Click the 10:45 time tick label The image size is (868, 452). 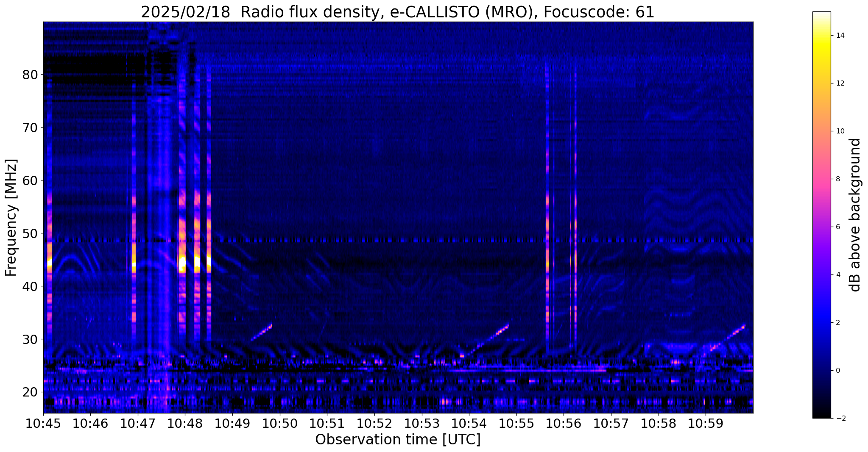tap(43, 424)
